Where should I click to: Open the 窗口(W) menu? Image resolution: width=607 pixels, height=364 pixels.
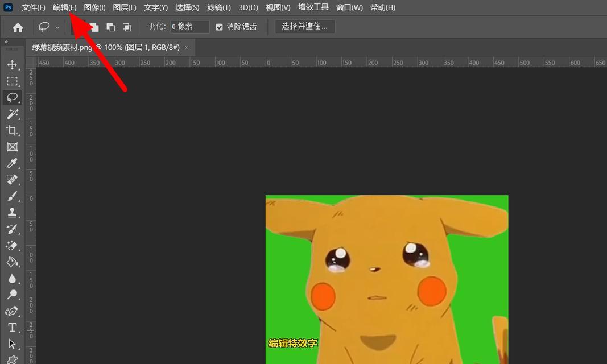click(x=349, y=7)
